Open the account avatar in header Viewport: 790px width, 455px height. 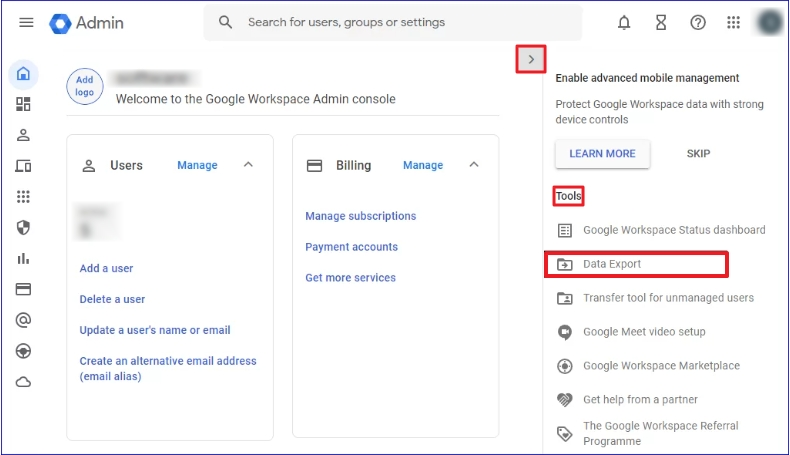coord(770,23)
